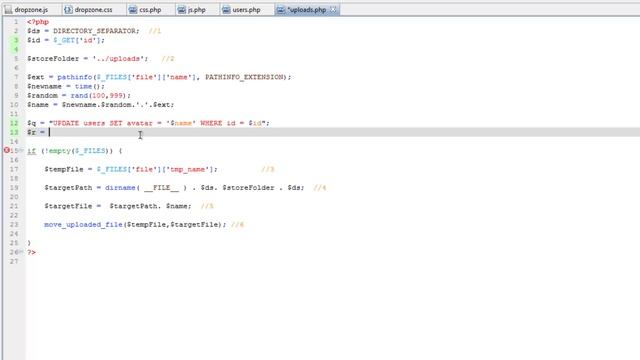The height and width of the screenshot is (360, 640).
Task: Close the uploads.php tab
Action: coord(333,9)
